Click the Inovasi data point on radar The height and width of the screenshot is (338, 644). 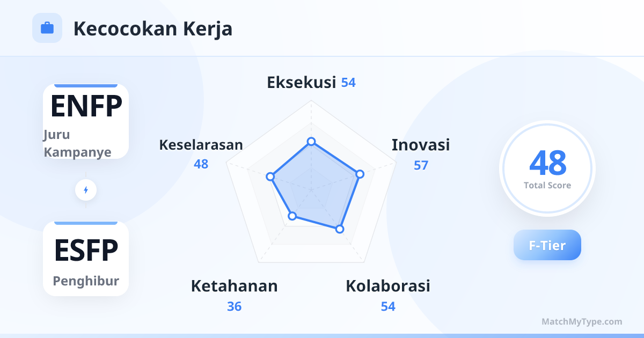pyautogui.click(x=360, y=174)
